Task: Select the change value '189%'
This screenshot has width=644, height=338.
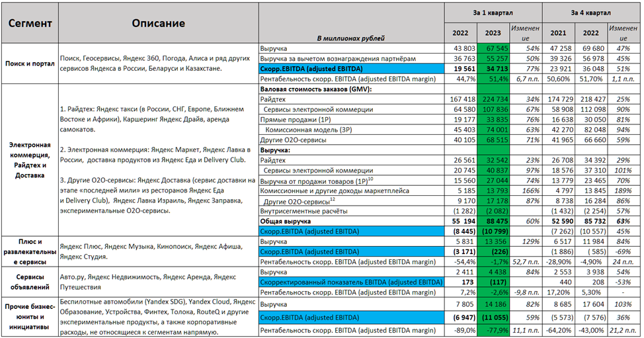Action: point(624,190)
